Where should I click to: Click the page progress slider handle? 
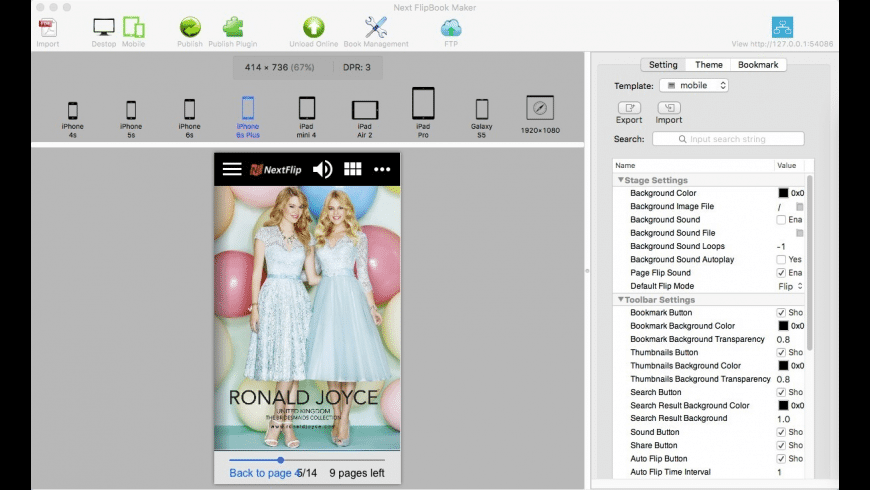(x=281, y=460)
